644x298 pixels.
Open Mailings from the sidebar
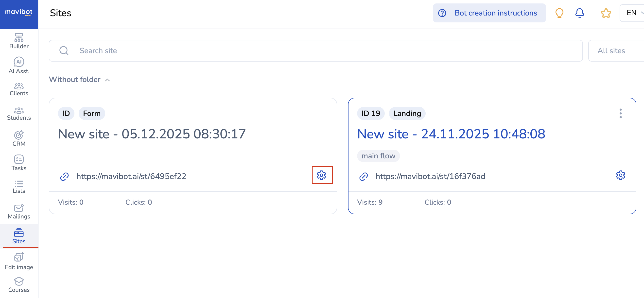pyautogui.click(x=19, y=212)
